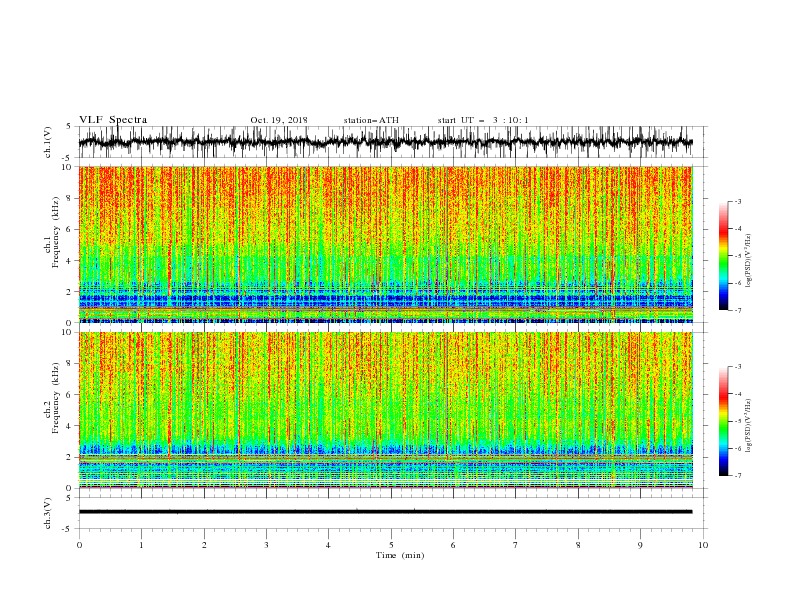Click the '10' kHz tick of ch.1 spectrogram

pos(68,167)
